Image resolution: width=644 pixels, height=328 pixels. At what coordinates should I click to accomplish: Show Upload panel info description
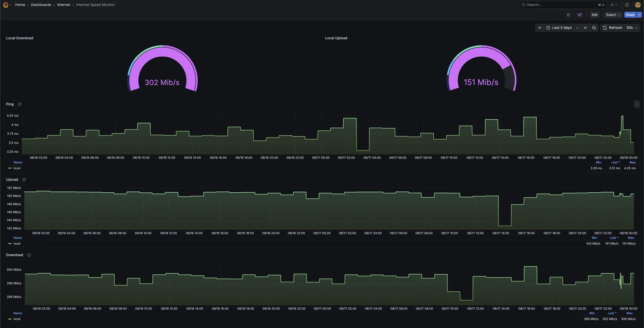pos(24,179)
